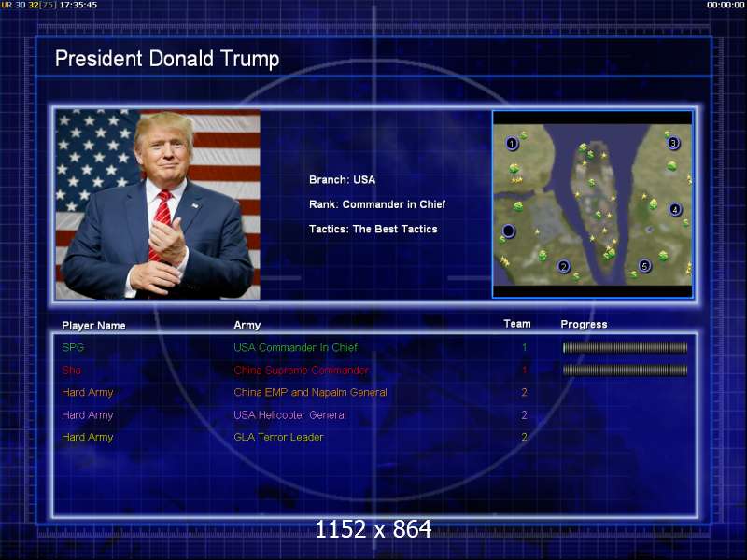Click the "Rank: Commander in Chief" line
Screen dimensions: 747x560
tap(377, 204)
